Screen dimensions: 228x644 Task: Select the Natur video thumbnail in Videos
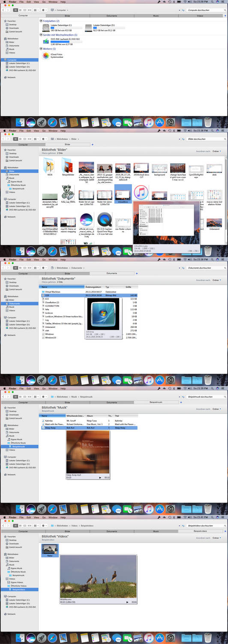tap(50, 550)
